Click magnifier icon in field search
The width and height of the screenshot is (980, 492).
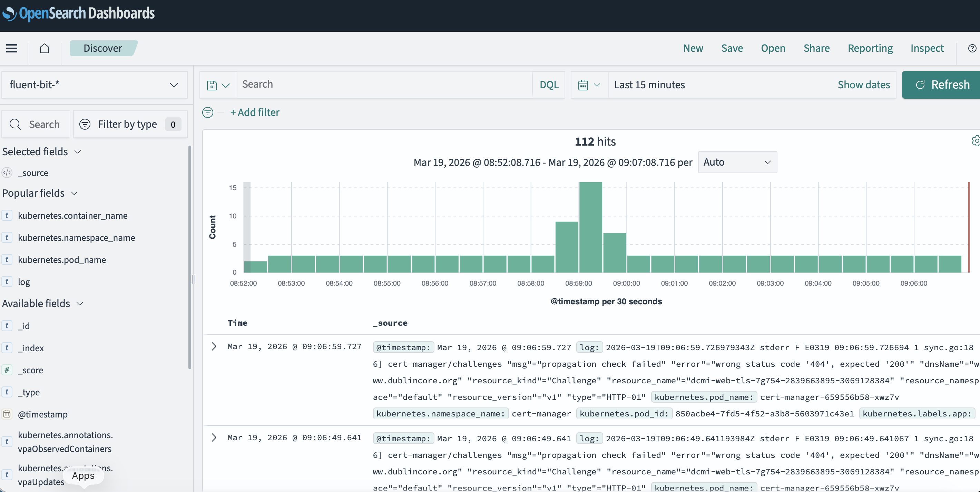[15, 125]
